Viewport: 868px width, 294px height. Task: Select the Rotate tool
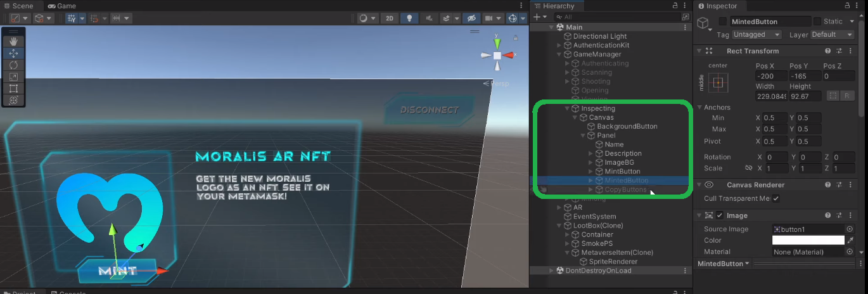pyautogui.click(x=13, y=65)
